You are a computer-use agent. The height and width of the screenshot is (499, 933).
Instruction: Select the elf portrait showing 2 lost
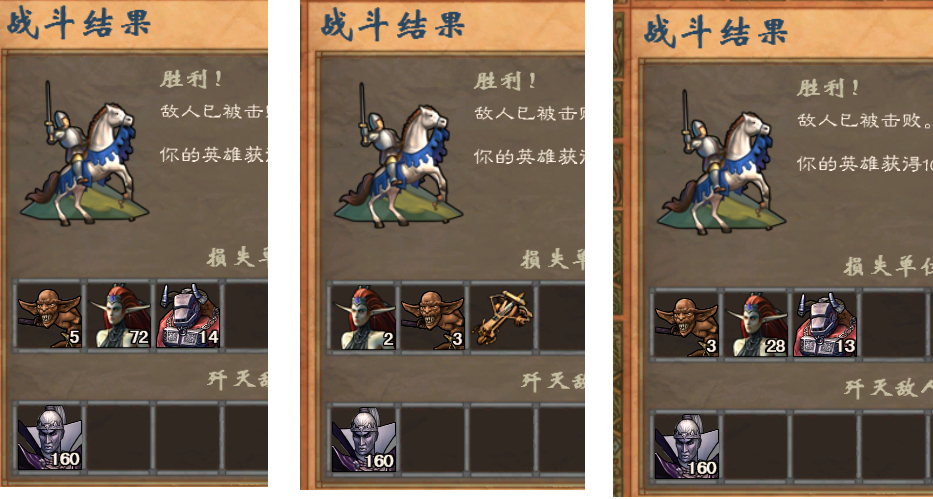click(x=364, y=318)
